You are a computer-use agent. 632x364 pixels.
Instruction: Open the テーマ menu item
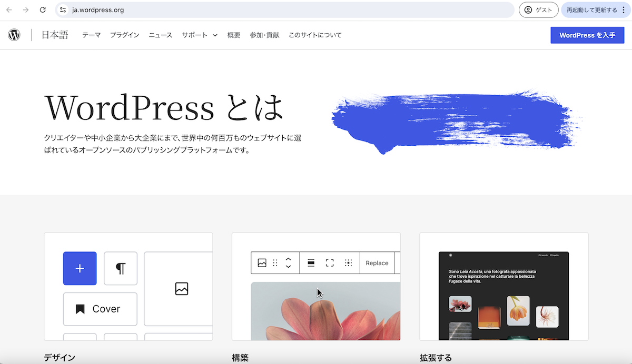pyautogui.click(x=91, y=35)
